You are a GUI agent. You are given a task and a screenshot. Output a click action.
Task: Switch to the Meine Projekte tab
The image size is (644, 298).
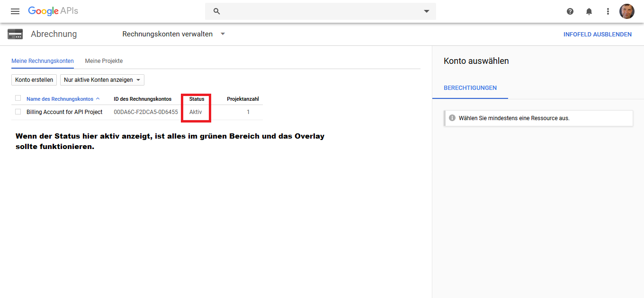click(x=104, y=61)
